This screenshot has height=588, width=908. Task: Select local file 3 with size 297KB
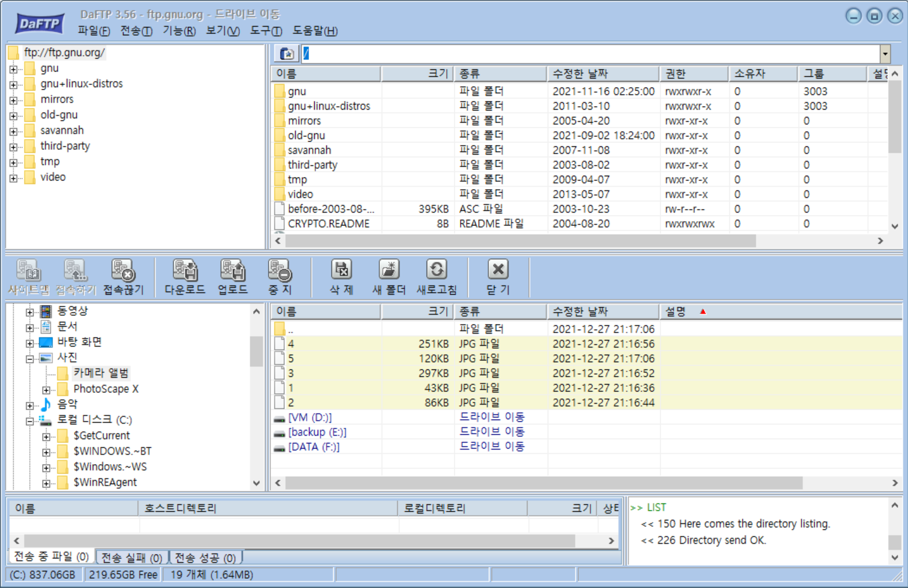pos(587,373)
